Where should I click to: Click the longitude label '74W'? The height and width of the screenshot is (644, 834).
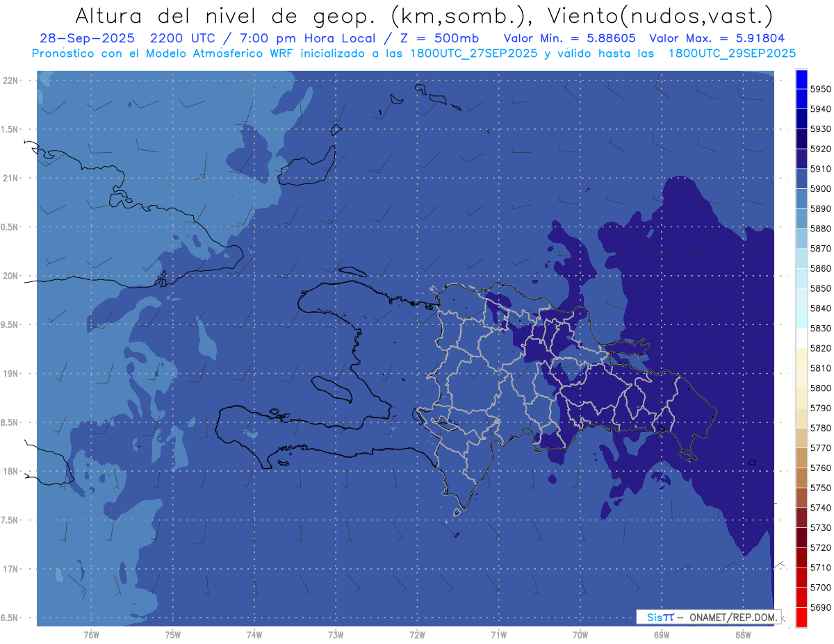point(254,635)
